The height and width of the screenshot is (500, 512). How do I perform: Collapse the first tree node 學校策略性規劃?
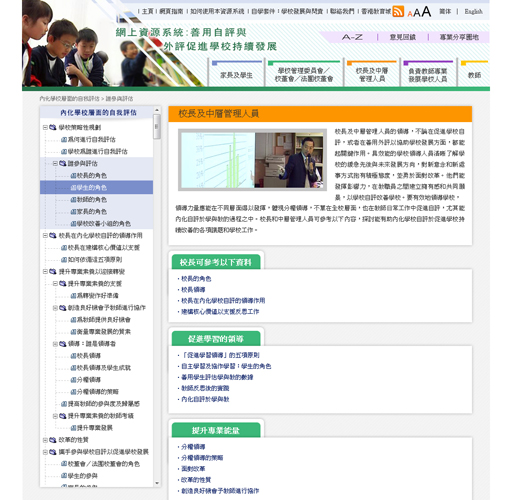[x=45, y=127]
